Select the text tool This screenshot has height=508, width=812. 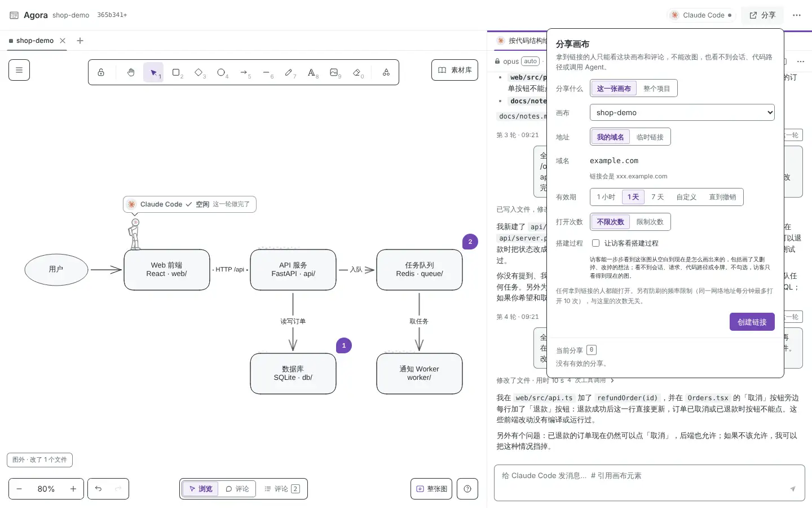click(311, 72)
